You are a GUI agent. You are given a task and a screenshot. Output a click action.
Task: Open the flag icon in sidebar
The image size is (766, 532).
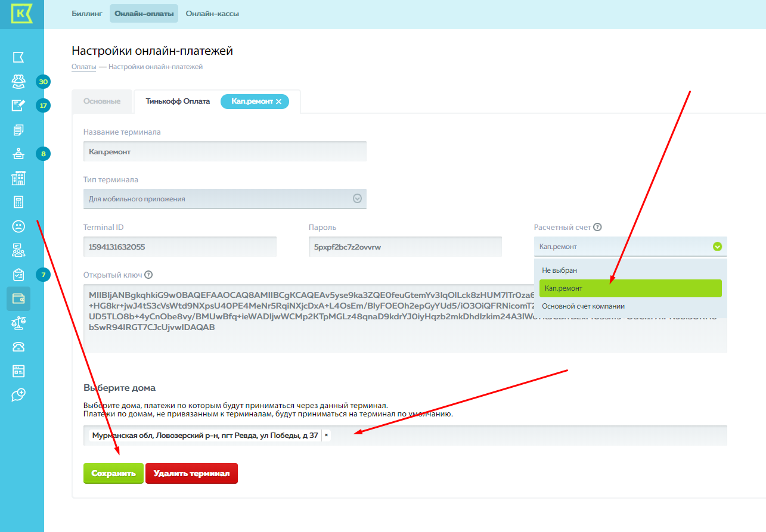tap(18, 57)
